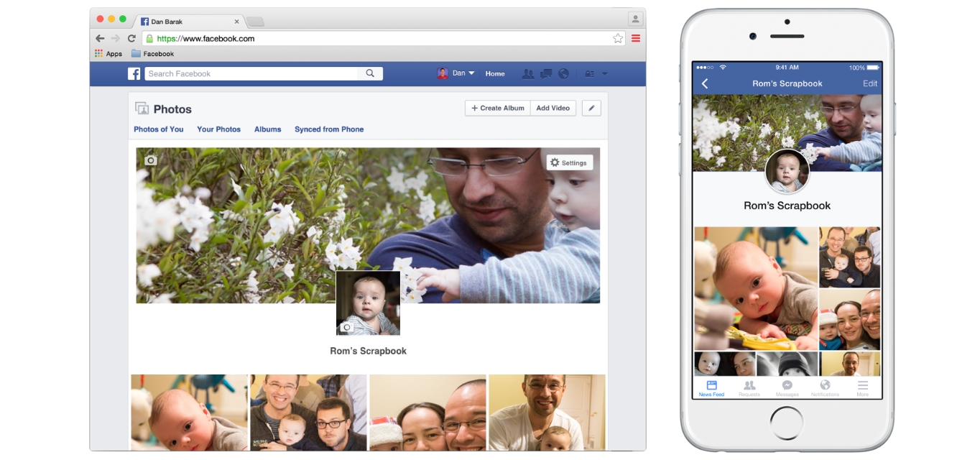This screenshot has height=460, width=980.
Task: Select Messages in the phone bottom bar
Action: tap(787, 387)
